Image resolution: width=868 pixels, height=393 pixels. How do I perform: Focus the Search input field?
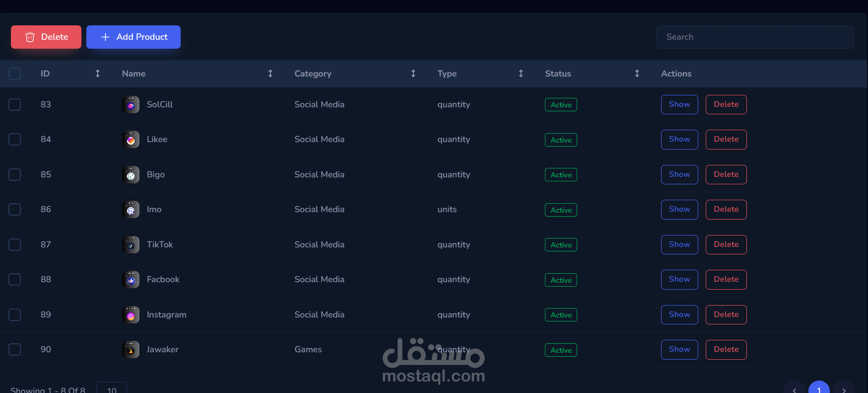[755, 37]
